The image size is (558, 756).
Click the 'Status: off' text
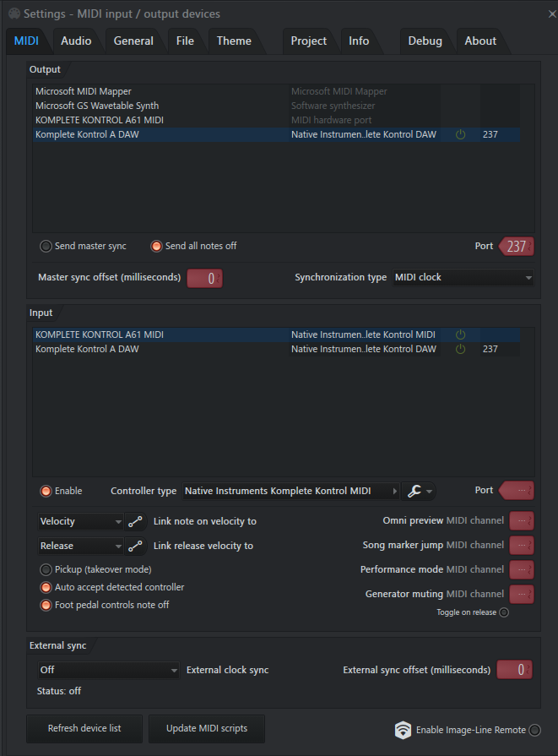[x=59, y=692]
